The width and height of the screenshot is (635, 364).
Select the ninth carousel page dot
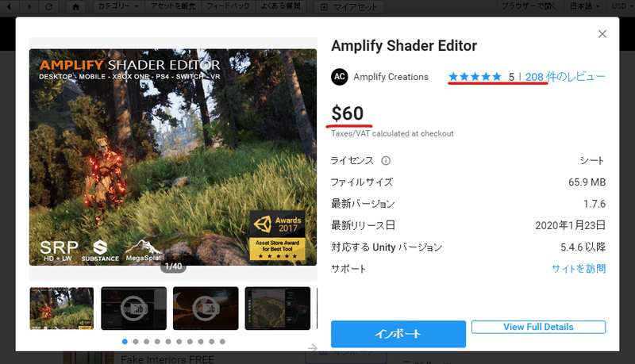[x=211, y=342]
